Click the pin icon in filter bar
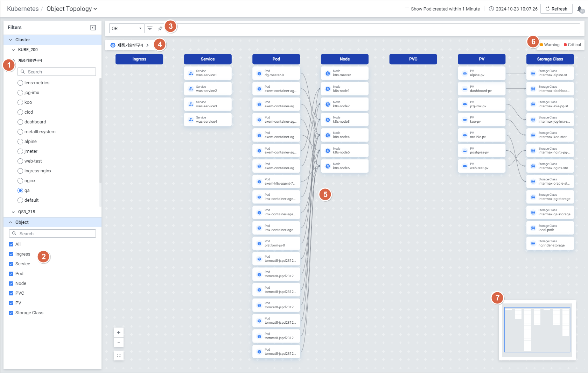This screenshot has width=588, height=373. tap(160, 28)
